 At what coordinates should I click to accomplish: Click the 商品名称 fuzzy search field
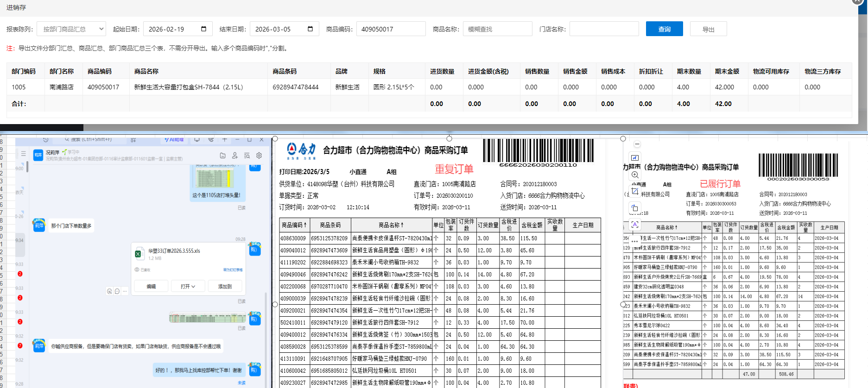tap(497, 29)
